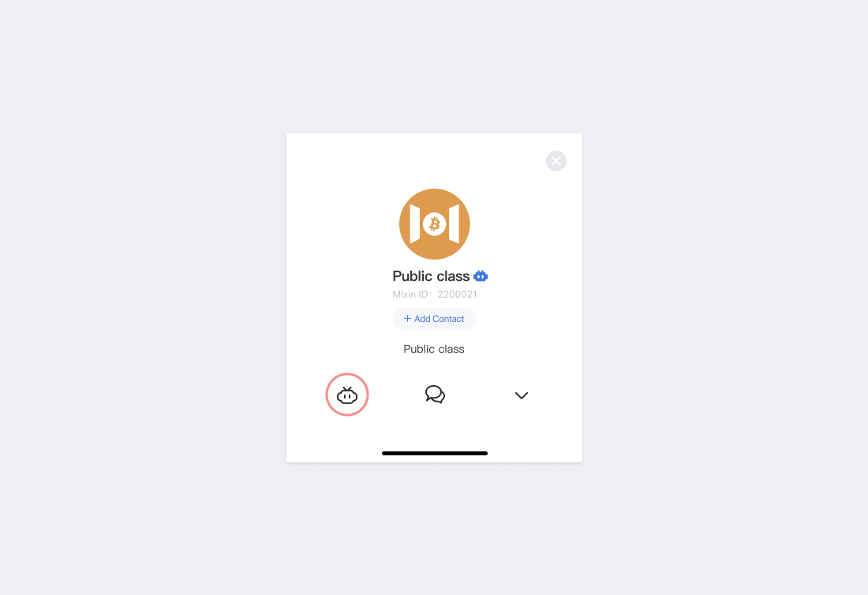Tap the plus sign in Add Contact
The width and height of the screenshot is (868, 595).
coord(407,318)
